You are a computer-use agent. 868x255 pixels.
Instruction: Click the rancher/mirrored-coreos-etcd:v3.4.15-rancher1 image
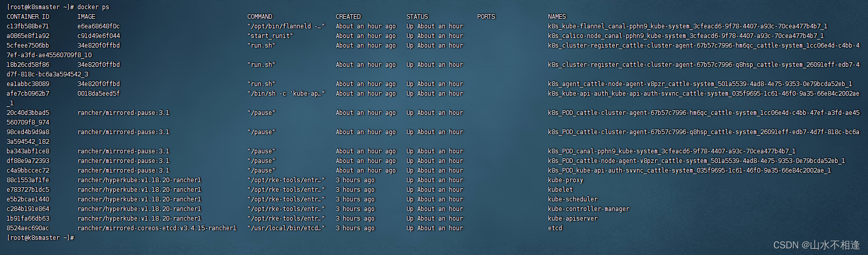(x=157, y=228)
